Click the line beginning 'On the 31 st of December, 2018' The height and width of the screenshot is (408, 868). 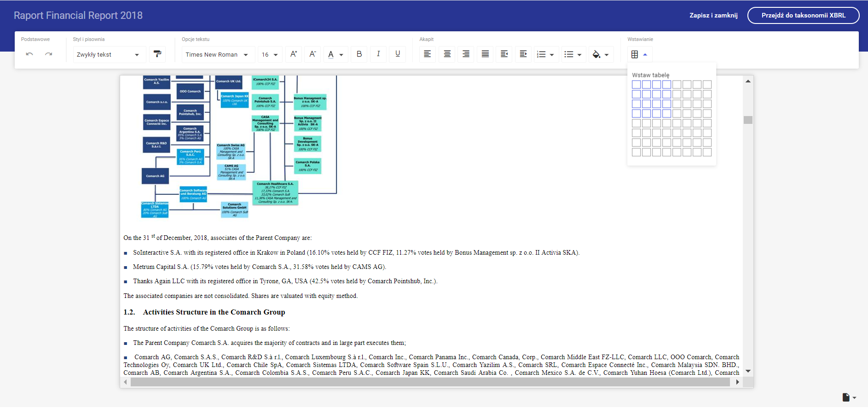coord(218,238)
